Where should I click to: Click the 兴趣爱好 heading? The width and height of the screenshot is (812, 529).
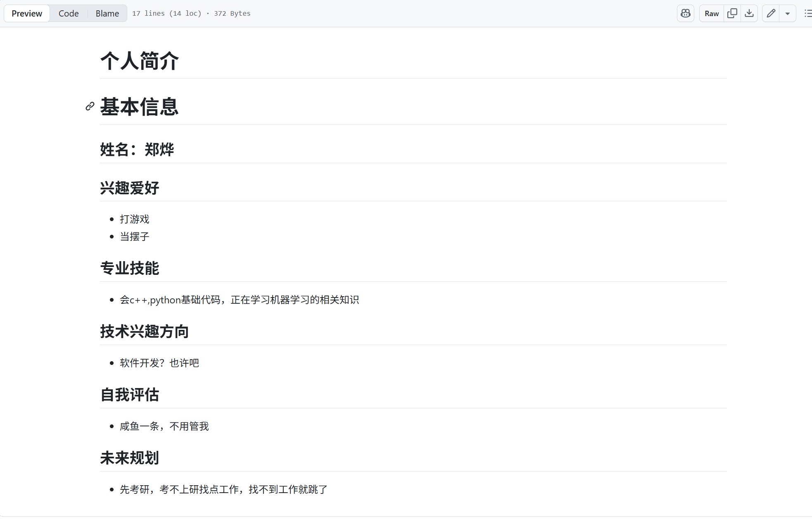pyautogui.click(x=130, y=188)
